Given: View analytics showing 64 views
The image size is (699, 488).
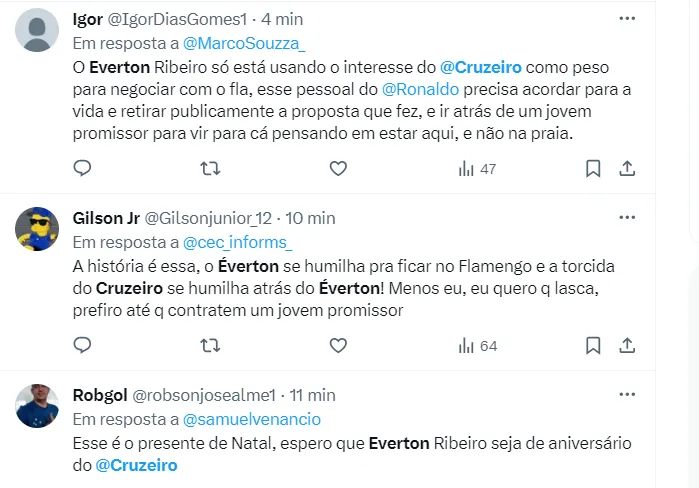Looking at the screenshot, I should pyautogui.click(x=477, y=345).
